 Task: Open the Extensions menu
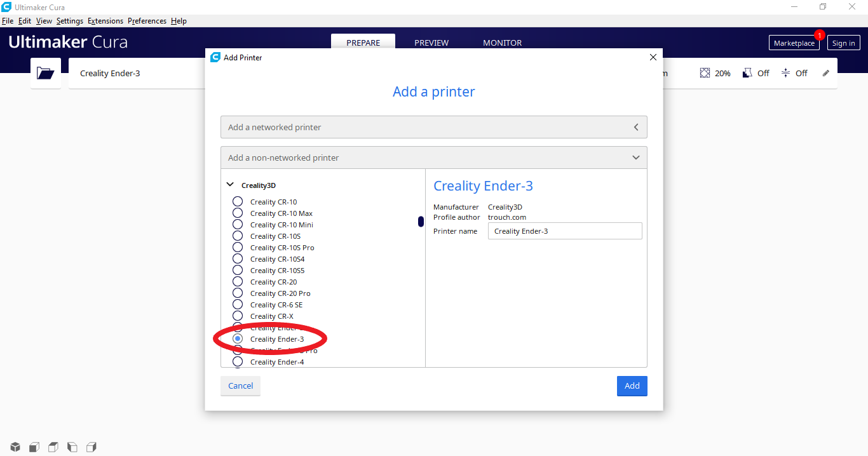[x=105, y=21]
